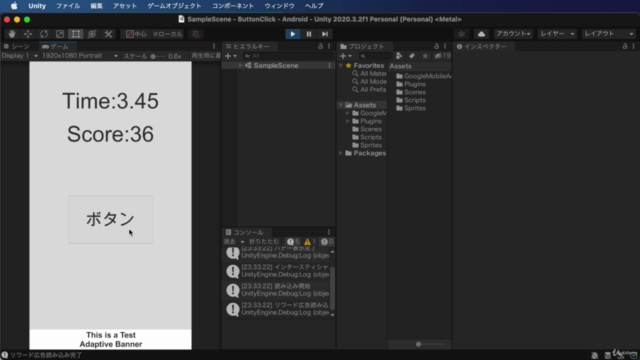Select the Rect tool

tap(76, 34)
